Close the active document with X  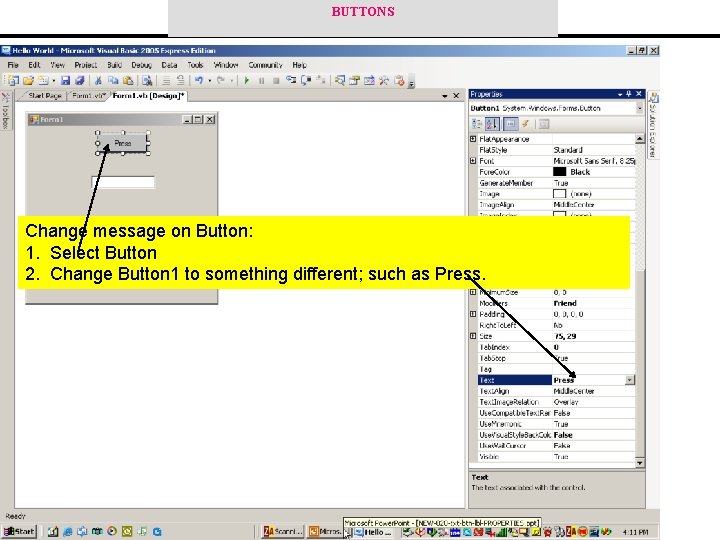pyautogui.click(x=456, y=96)
